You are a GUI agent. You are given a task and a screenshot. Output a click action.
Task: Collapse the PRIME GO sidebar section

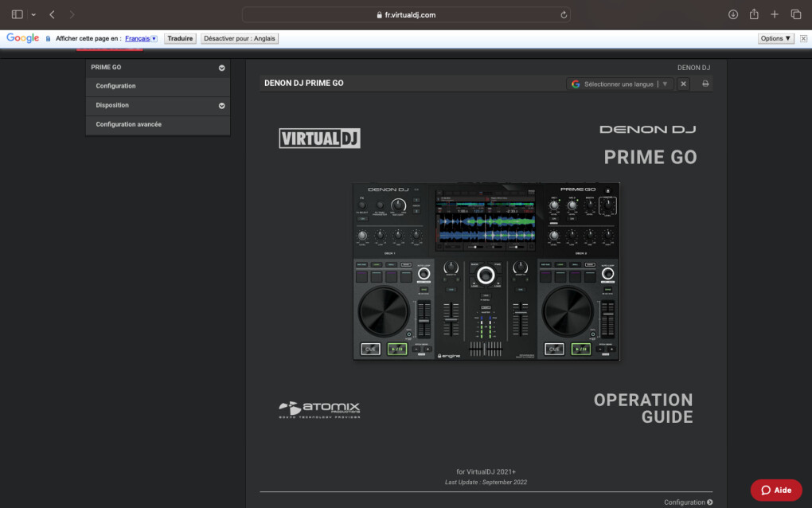coord(221,68)
